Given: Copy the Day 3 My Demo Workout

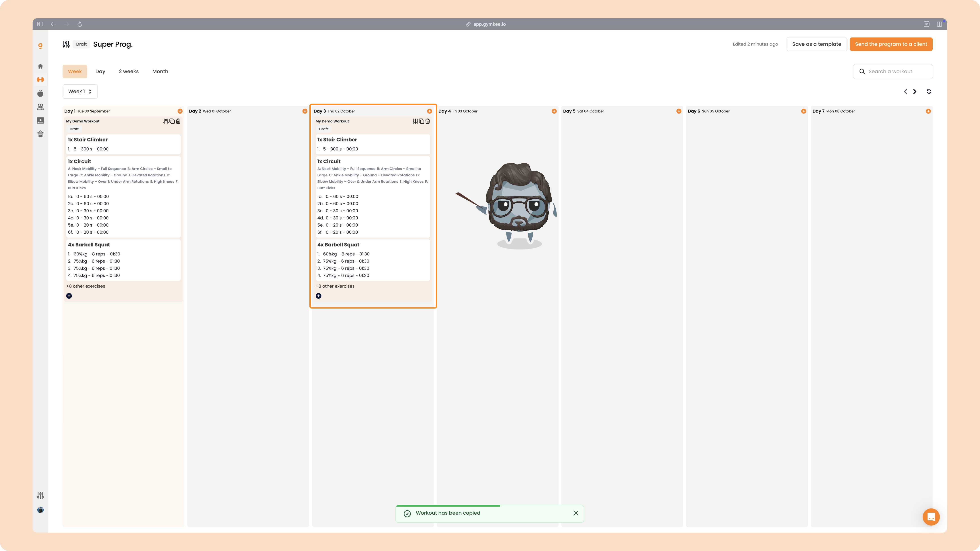Looking at the screenshot, I should (421, 121).
